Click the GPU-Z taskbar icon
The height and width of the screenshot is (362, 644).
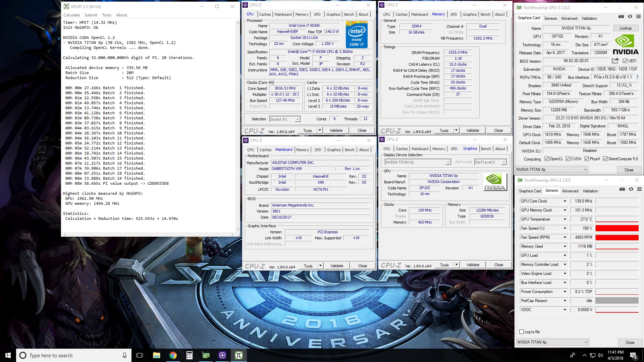[206, 355]
